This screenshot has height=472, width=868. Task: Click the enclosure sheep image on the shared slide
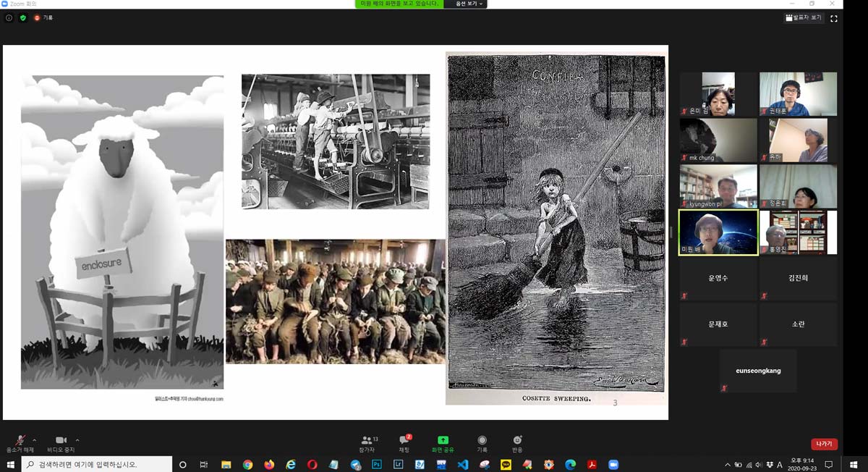122,232
